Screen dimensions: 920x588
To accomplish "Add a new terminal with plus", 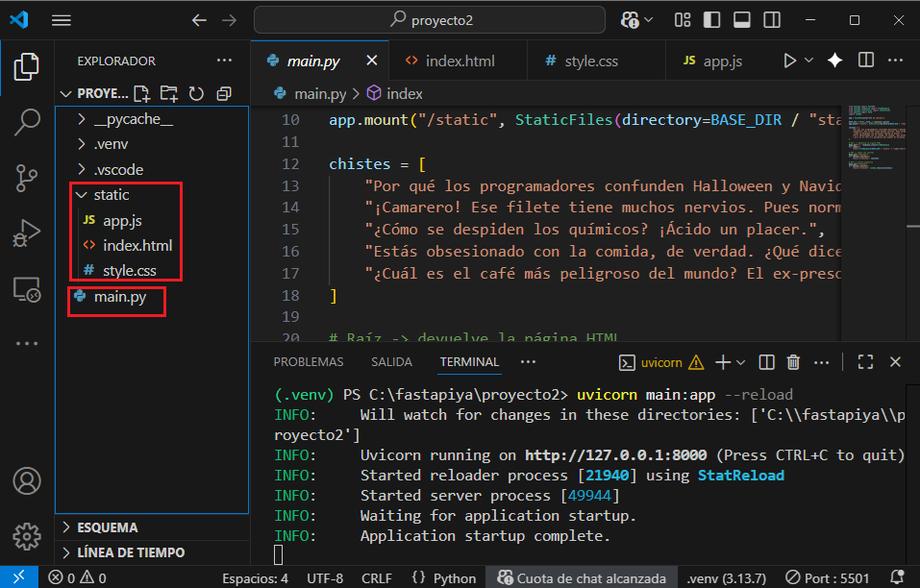I will click(723, 362).
